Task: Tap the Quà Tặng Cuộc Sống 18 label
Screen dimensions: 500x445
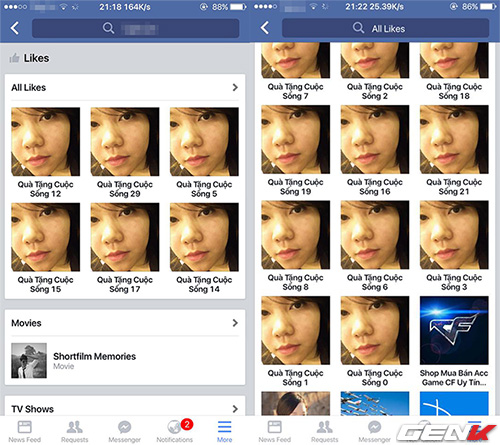Action: click(454, 91)
